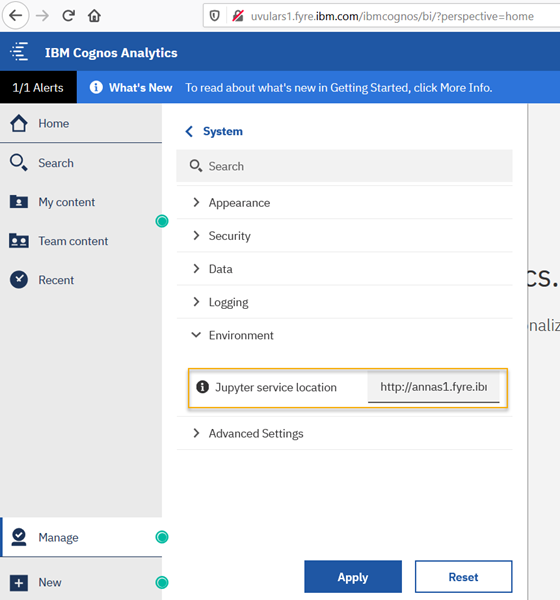Click the Jupyter service location URL field
Viewport: 560px width, 600px height.
coord(433,387)
